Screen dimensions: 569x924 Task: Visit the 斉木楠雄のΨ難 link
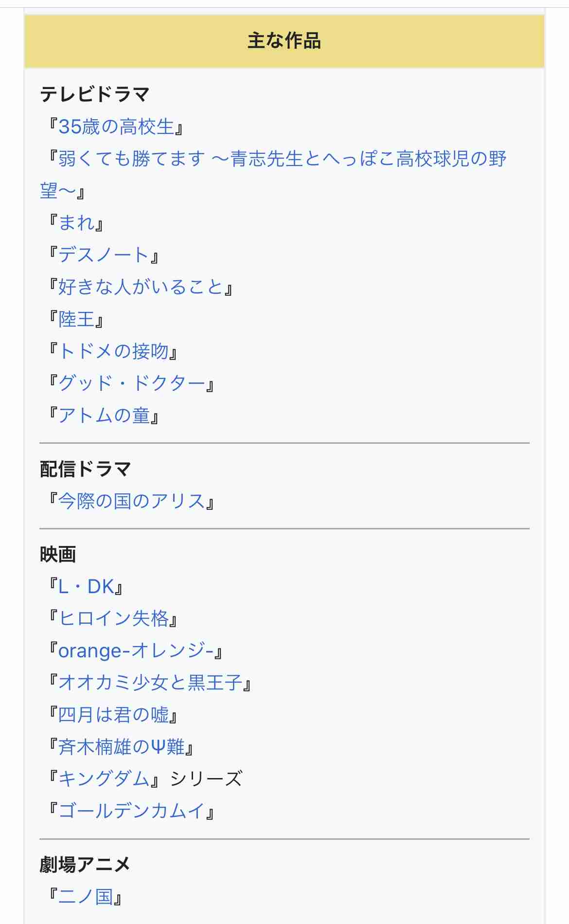pos(122,747)
